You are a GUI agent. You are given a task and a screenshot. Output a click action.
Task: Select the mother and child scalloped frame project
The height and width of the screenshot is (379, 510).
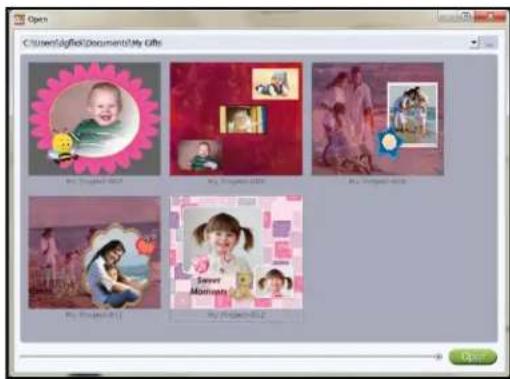pyautogui.click(x=95, y=252)
